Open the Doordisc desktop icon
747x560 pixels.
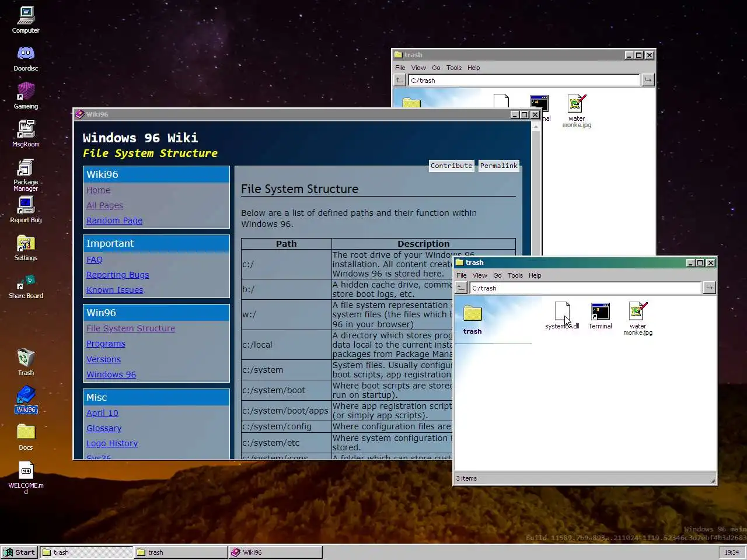(26, 58)
